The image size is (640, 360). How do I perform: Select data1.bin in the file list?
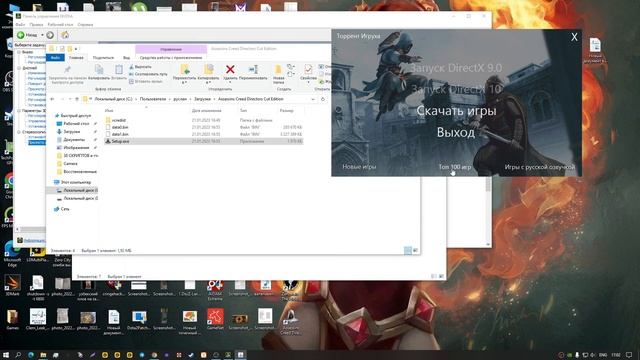204,134
